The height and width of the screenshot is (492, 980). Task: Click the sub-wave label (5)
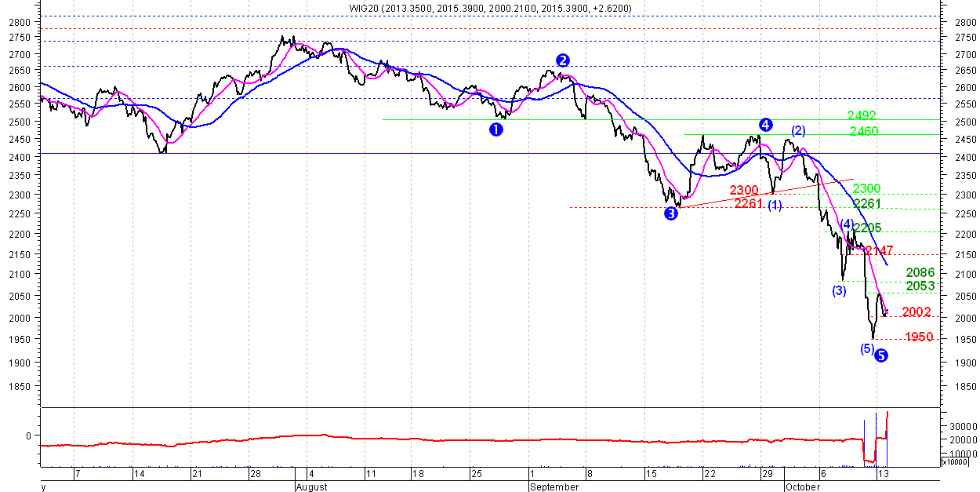pos(867,348)
